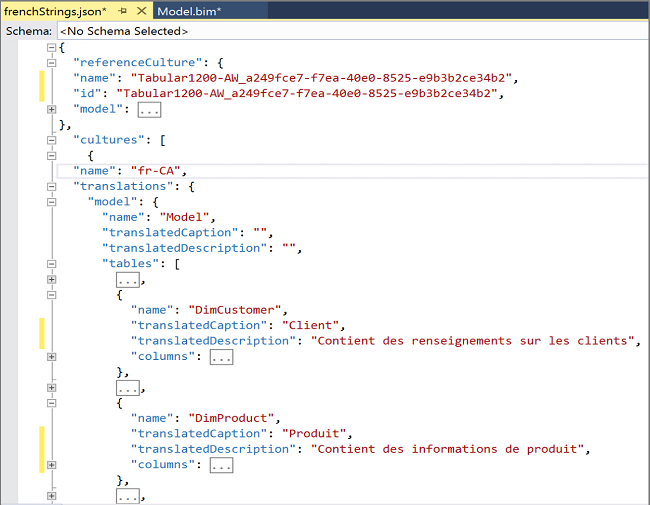Expand the DimCustomer columns node
The image size is (650, 505).
51,357
